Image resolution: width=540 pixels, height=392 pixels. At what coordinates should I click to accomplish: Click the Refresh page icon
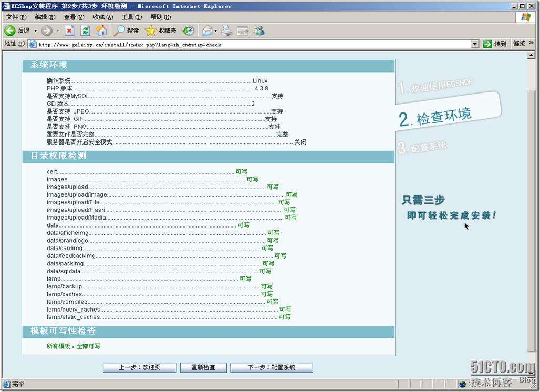[x=86, y=30]
